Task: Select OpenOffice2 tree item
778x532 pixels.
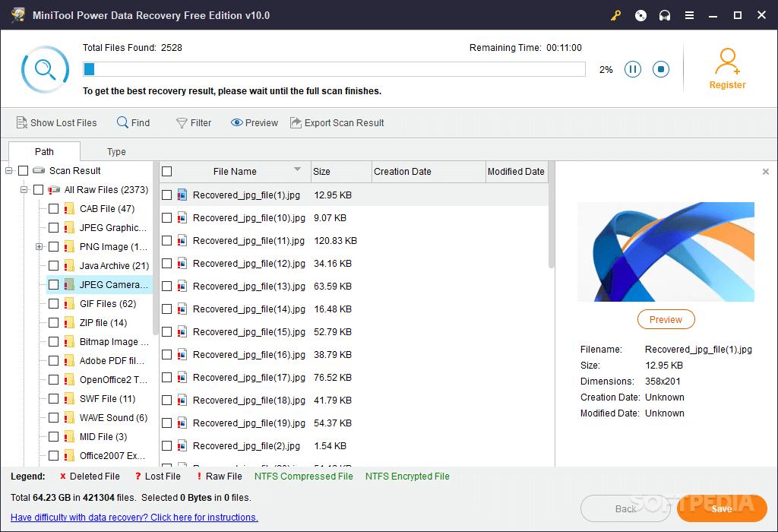Action: [x=114, y=380]
